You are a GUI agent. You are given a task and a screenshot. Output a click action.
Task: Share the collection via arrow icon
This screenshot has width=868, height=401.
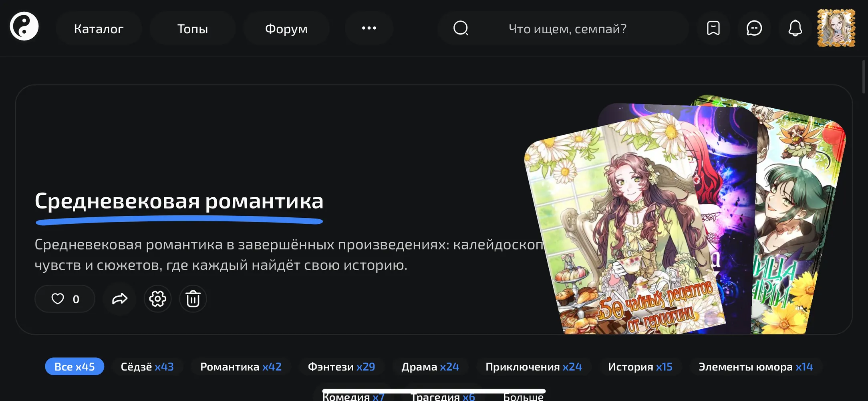point(119,299)
